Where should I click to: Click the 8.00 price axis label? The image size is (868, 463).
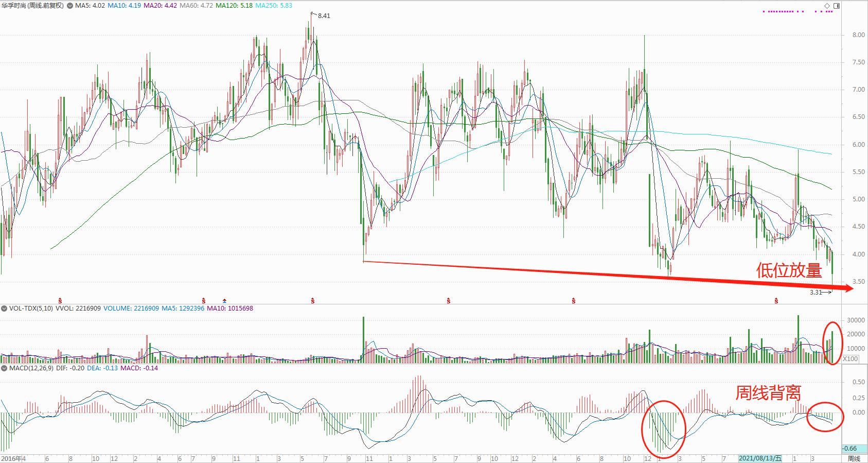click(x=858, y=35)
